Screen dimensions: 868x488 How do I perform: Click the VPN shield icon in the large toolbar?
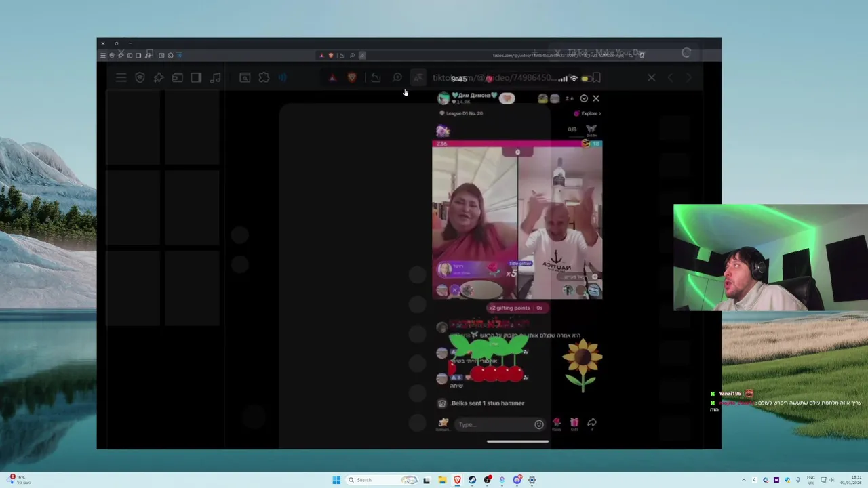point(140,78)
